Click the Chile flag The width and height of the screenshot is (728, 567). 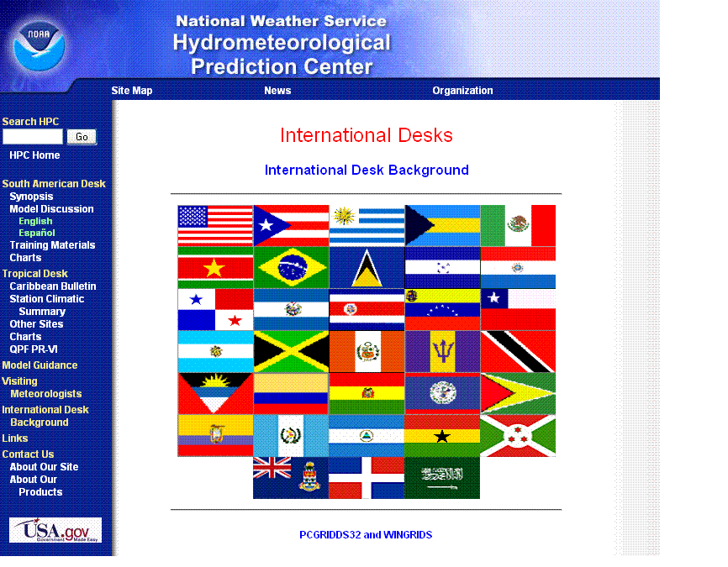[x=518, y=309]
